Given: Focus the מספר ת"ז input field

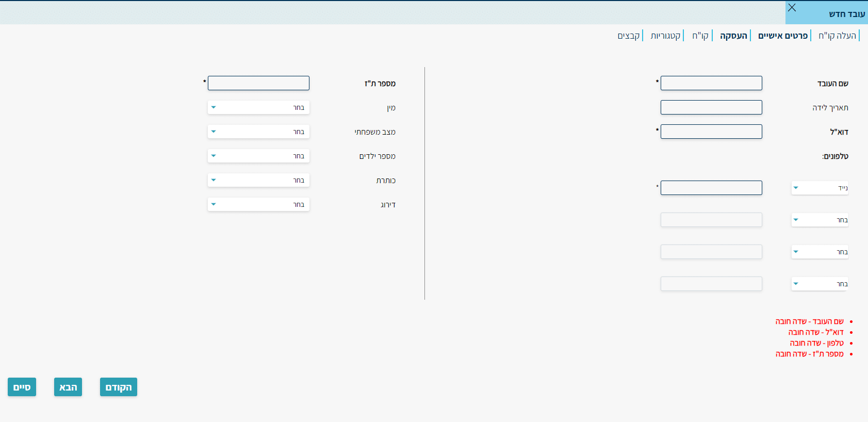Looking at the screenshot, I should 258,83.
